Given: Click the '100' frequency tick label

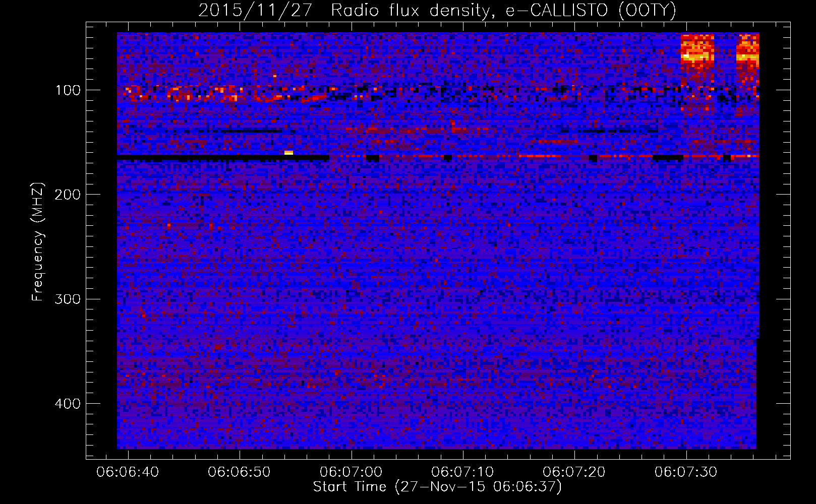Looking at the screenshot, I should [x=68, y=90].
